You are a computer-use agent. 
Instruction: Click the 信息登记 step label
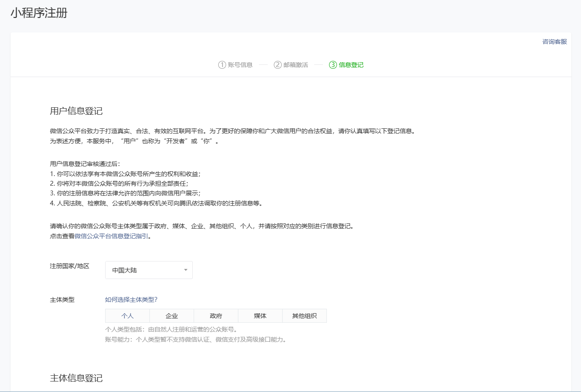(351, 65)
